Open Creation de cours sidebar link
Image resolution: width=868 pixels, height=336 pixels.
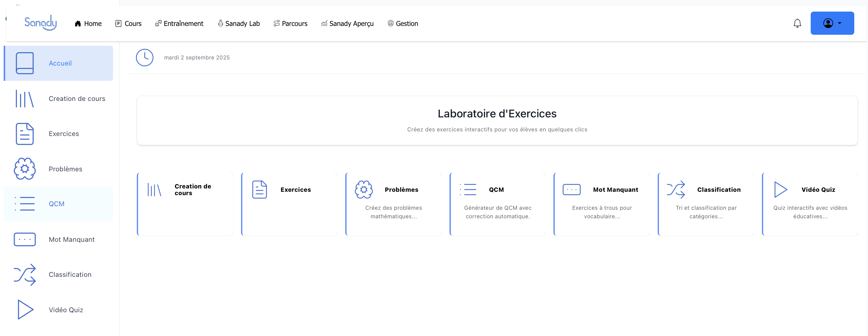coord(77,99)
